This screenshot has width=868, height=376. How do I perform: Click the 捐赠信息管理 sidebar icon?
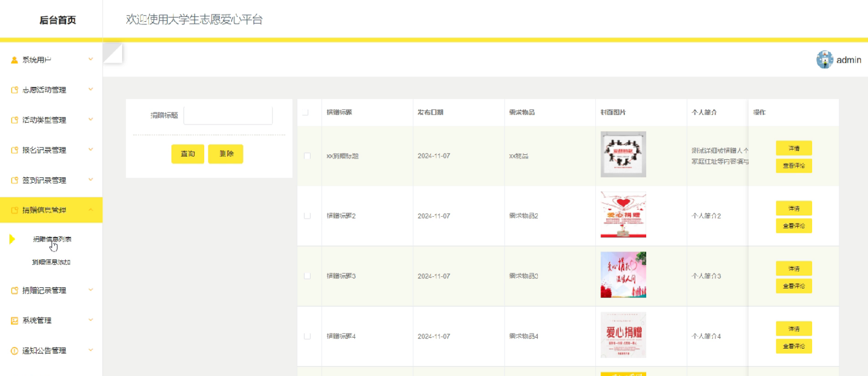[15, 211]
